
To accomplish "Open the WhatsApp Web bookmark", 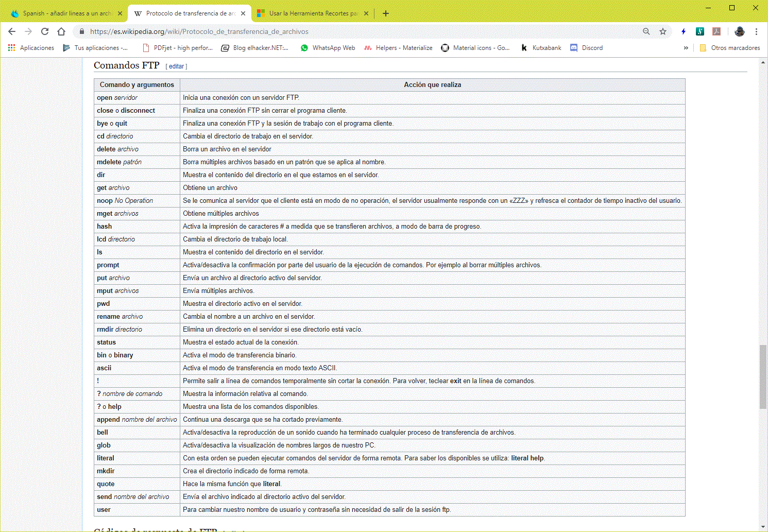I will (x=328, y=48).
